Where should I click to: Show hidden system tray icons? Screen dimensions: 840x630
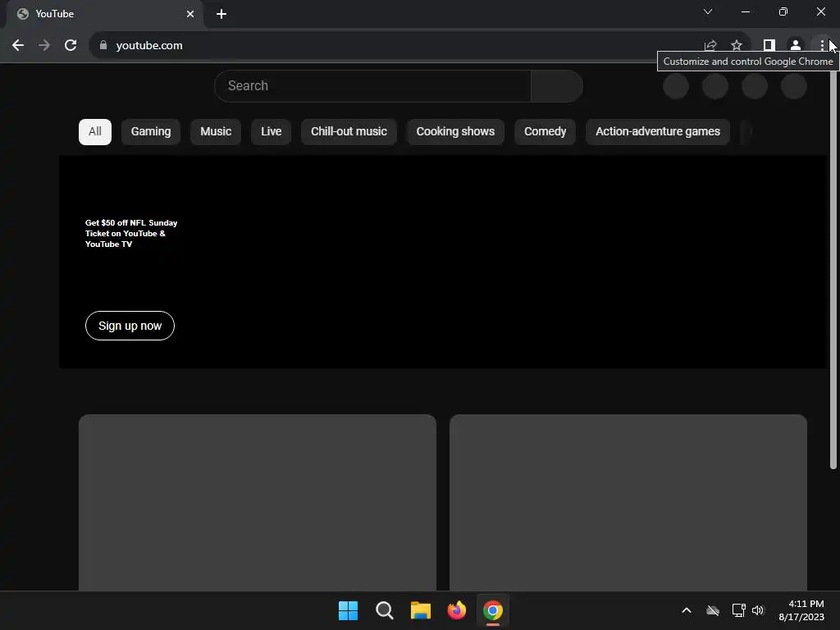(x=687, y=610)
